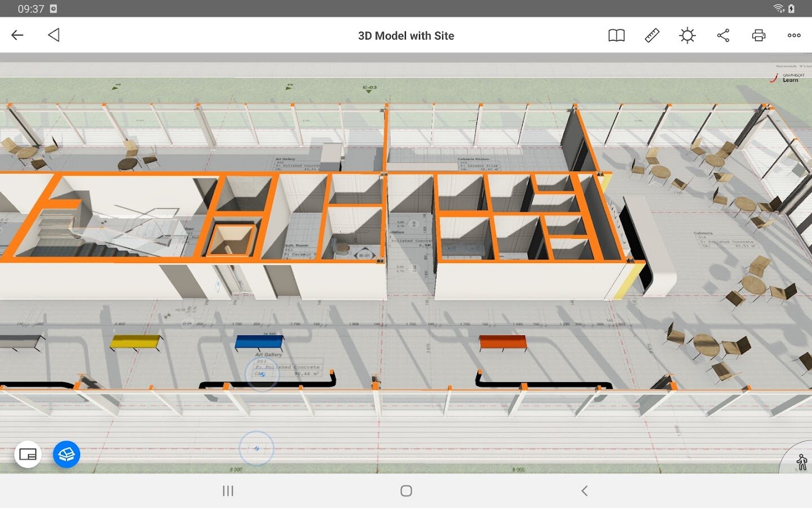Select the blue 3D model view button

click(67, 454)
